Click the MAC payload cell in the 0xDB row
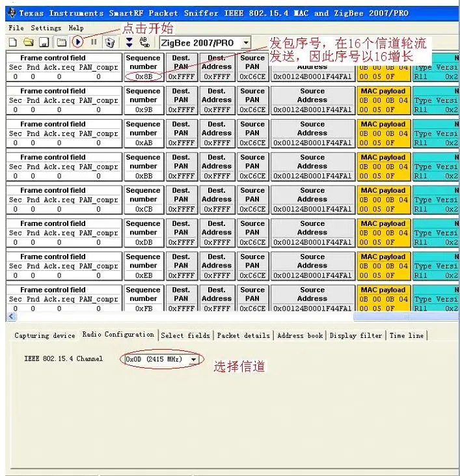The image size is (460, 476). pyautogui.click(x=384, y=233)
